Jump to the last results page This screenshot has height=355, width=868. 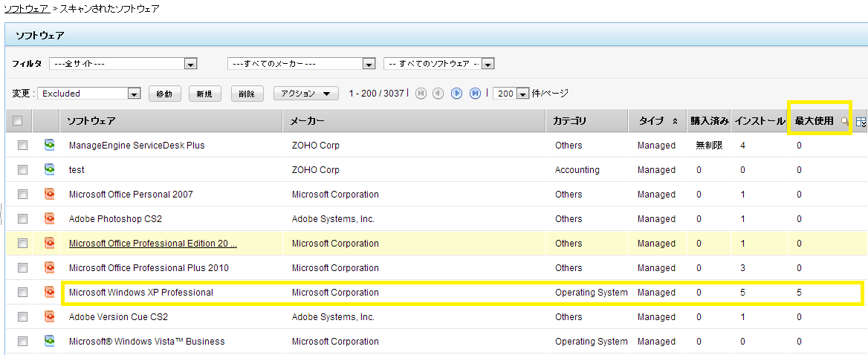[x=475, y=94]
